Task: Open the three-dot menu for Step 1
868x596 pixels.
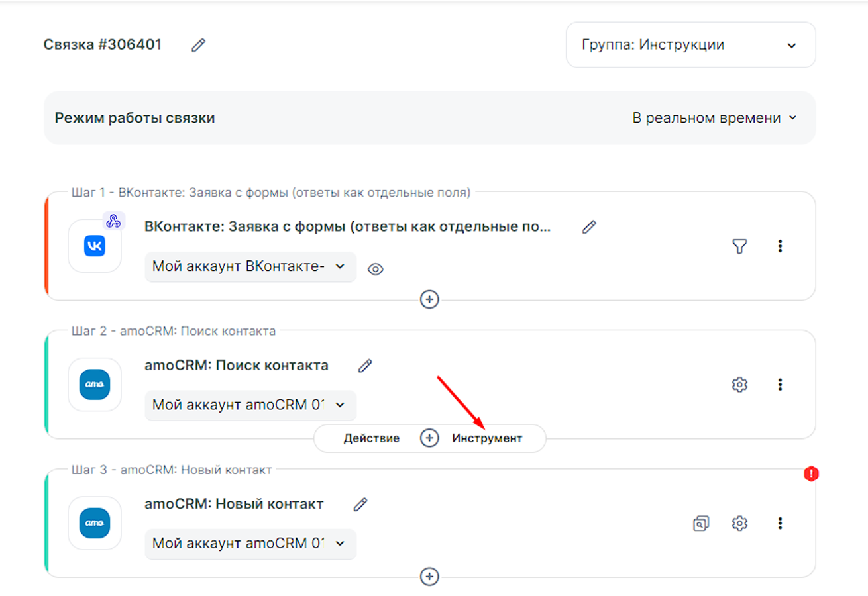Action: 780,246
